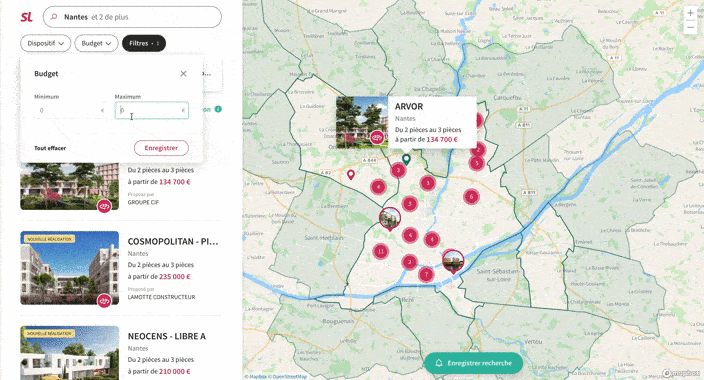
Task: Click the Enregistrer button
Action: (161, 148)
